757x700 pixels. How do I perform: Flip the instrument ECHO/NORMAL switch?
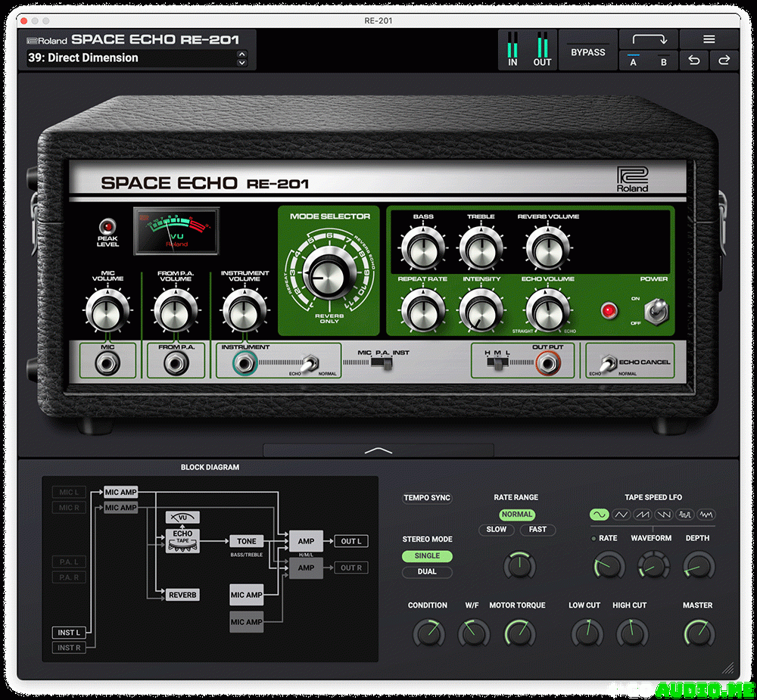point(309,364)
